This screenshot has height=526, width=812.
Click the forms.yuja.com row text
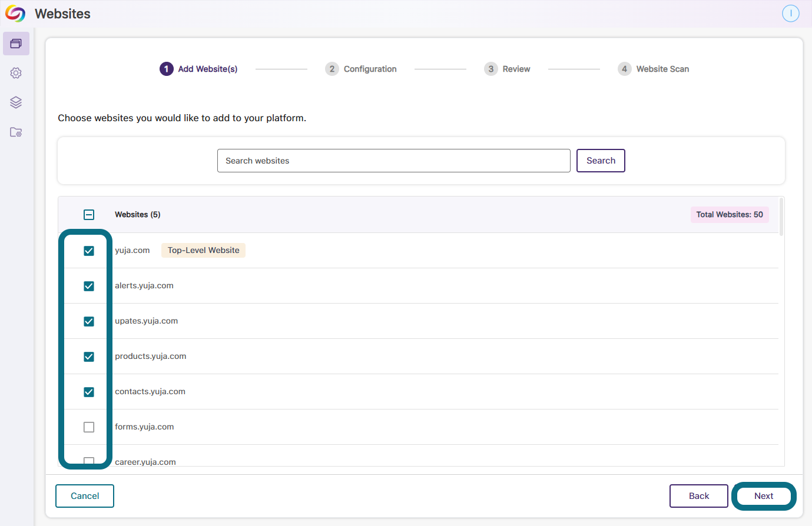pos(144,427)
